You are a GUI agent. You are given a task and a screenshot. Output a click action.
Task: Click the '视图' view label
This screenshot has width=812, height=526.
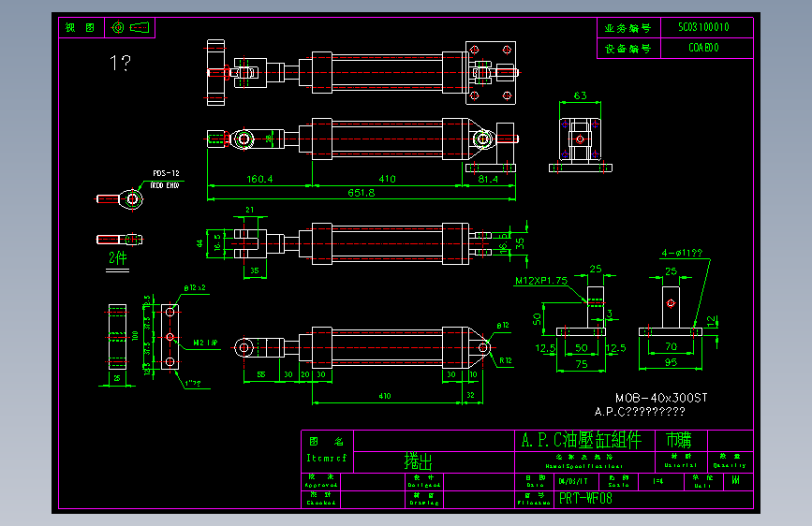point(81,27)
